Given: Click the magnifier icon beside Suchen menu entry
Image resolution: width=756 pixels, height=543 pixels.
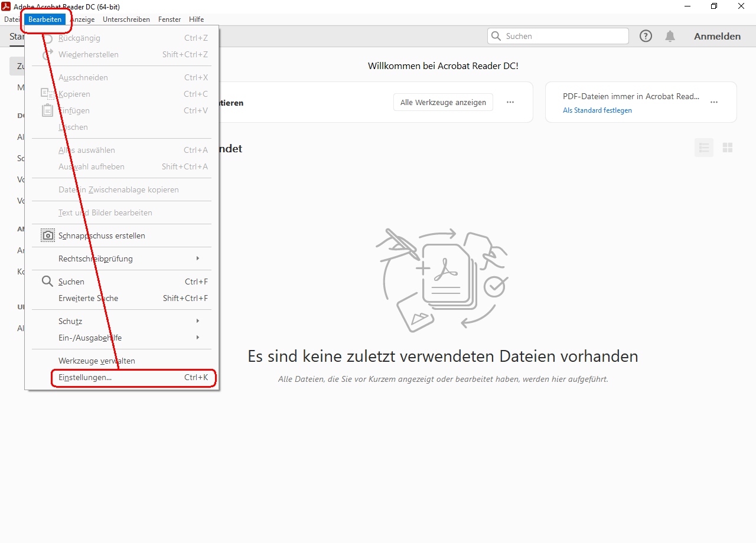Looking at the screenshot, I should (48, 282).
